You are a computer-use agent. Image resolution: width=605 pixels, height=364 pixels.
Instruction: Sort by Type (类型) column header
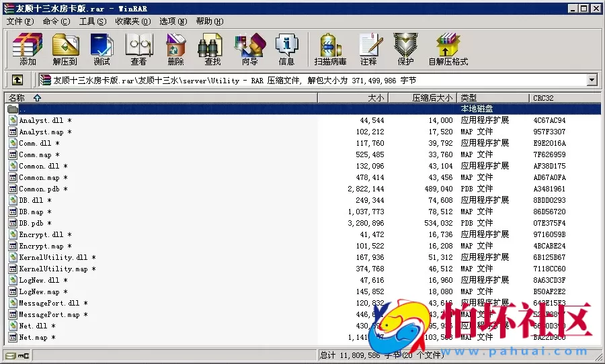coord(493,98)
